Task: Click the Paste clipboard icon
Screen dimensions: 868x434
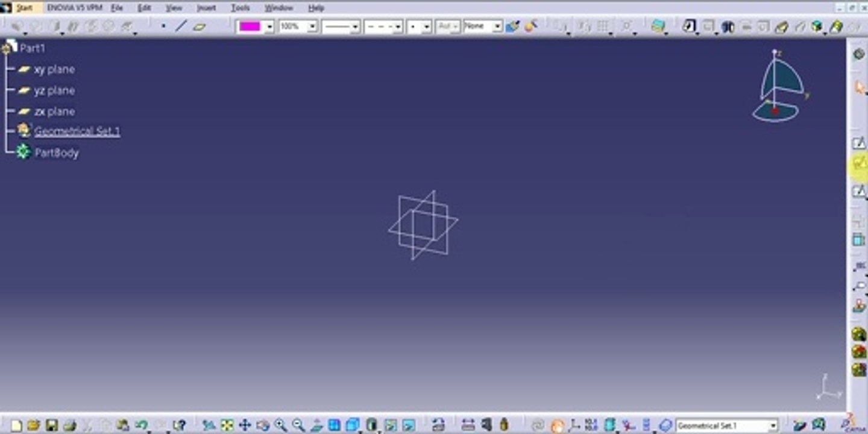Action: click(124, 425)
